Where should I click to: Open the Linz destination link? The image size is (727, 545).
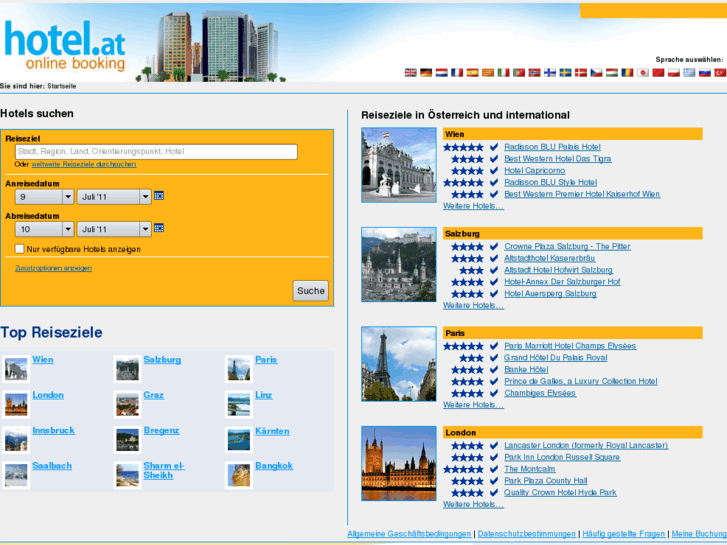[x=263, y=395]
